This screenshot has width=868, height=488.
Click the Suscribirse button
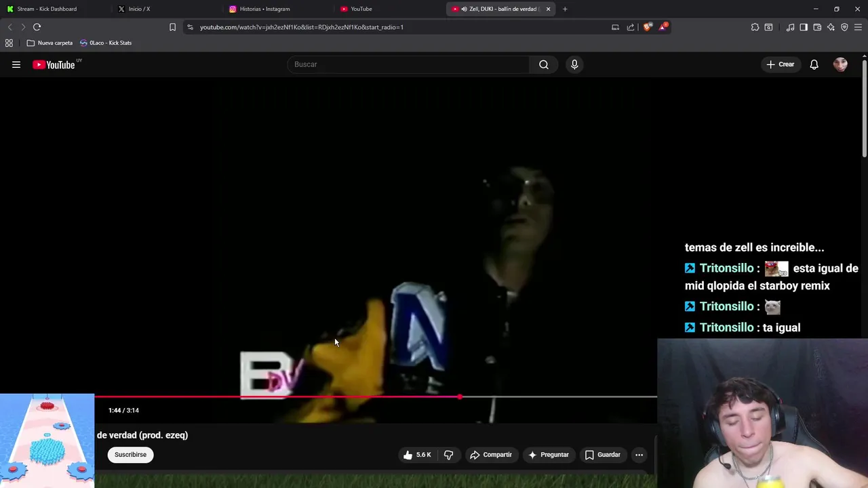click(x=130, y=455)
